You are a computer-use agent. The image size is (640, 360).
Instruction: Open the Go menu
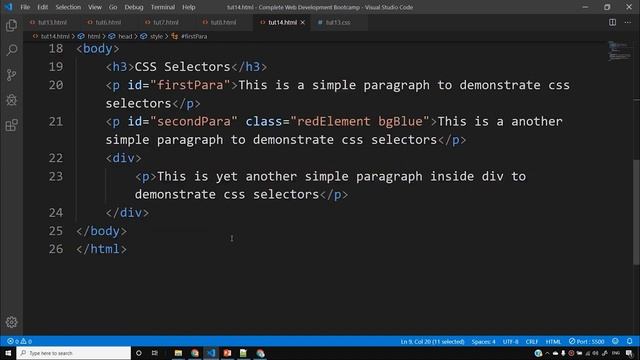[x=113, y=7]
